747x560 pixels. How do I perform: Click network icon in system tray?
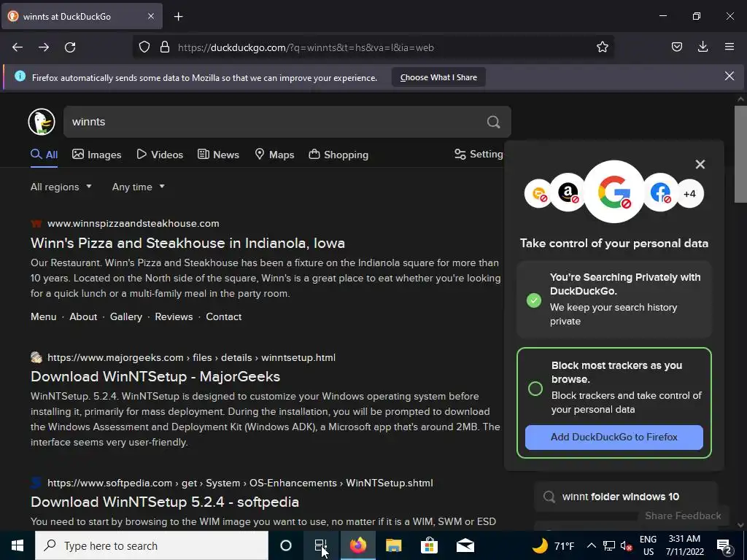point(609,545)
